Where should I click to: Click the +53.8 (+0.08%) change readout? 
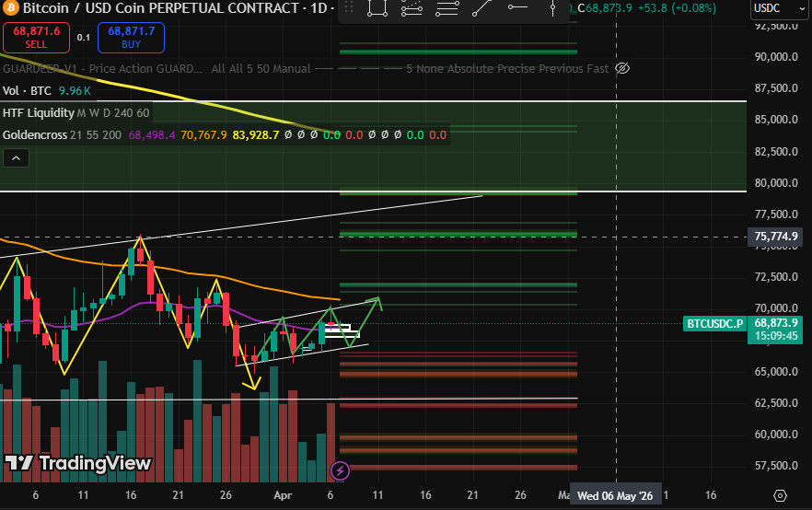coord(677,8)
